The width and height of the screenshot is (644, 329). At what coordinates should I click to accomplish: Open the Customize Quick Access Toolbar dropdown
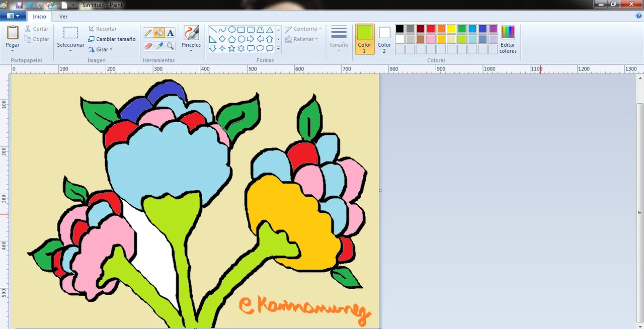(x=73, y=5)
